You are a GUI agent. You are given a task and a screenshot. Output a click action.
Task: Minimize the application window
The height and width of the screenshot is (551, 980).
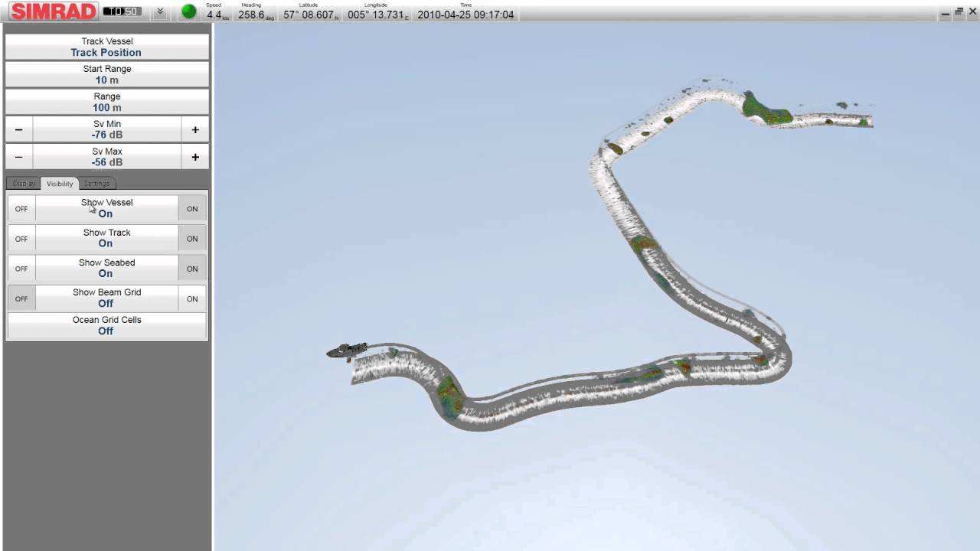click(946, 12)
